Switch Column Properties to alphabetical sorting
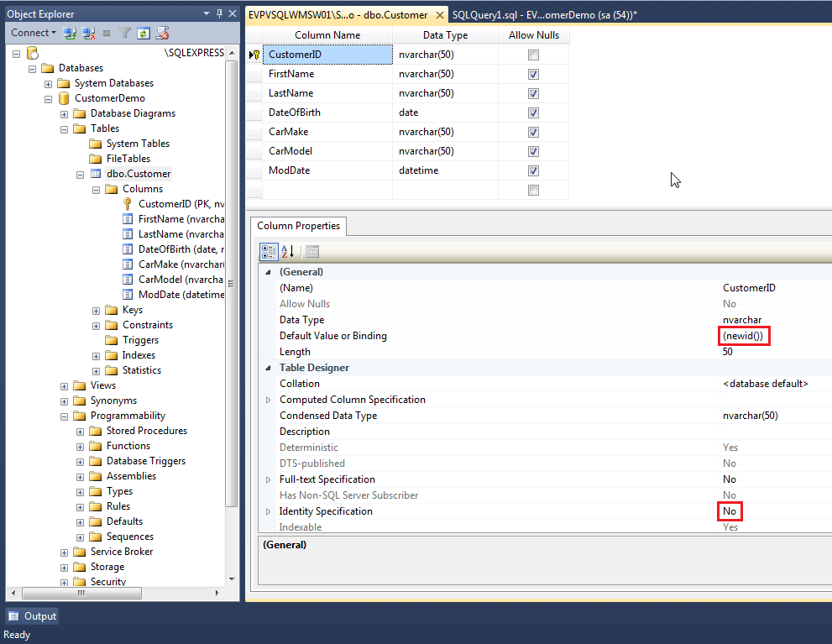This screenshot has width=832, height=644. click(x=285, y=251)
